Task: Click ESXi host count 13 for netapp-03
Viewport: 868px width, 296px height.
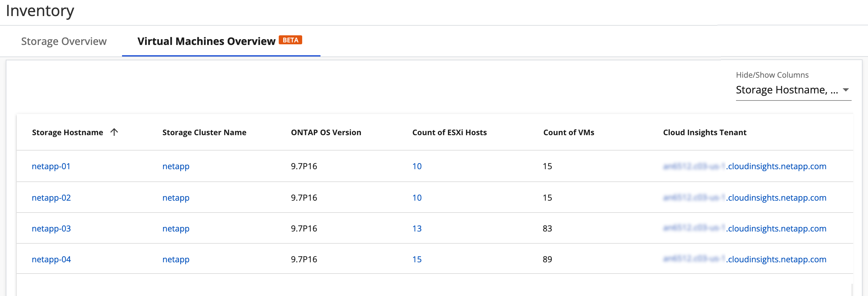Action: click(417, 228)
